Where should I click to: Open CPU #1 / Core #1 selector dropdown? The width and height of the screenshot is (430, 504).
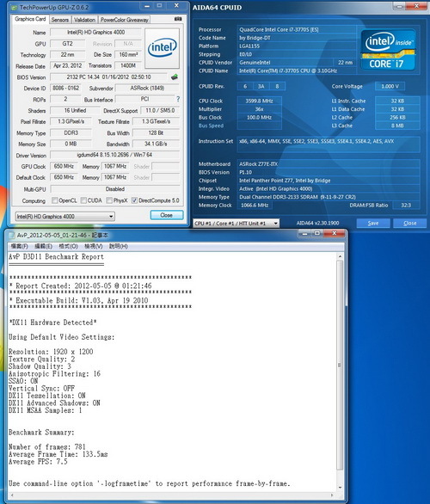[x=236, y=223]
